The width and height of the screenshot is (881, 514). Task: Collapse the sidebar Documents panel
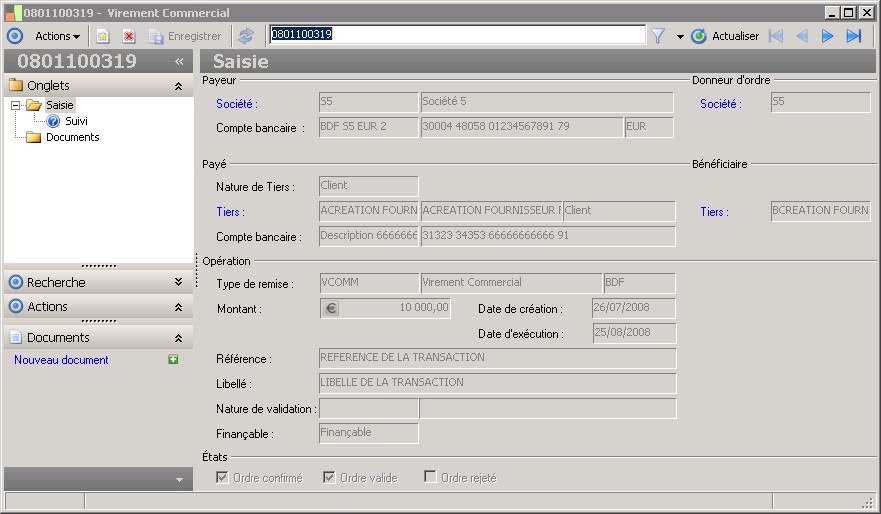178,338
